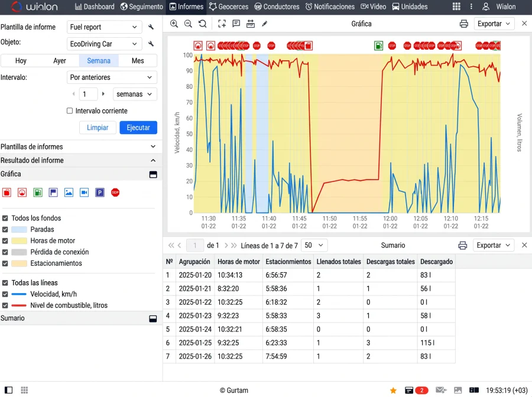Toggle the fuel filling marker icon
Viewport: 532px width, 397px height.
[x=38, y=193]
